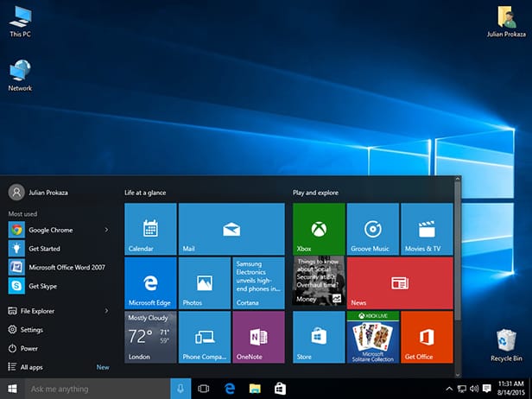The height and width of the screenshot is (399, 532).
Task: Click the Start menu tile scrollbar
Action: pyautogui.click(x=458, y=250)
